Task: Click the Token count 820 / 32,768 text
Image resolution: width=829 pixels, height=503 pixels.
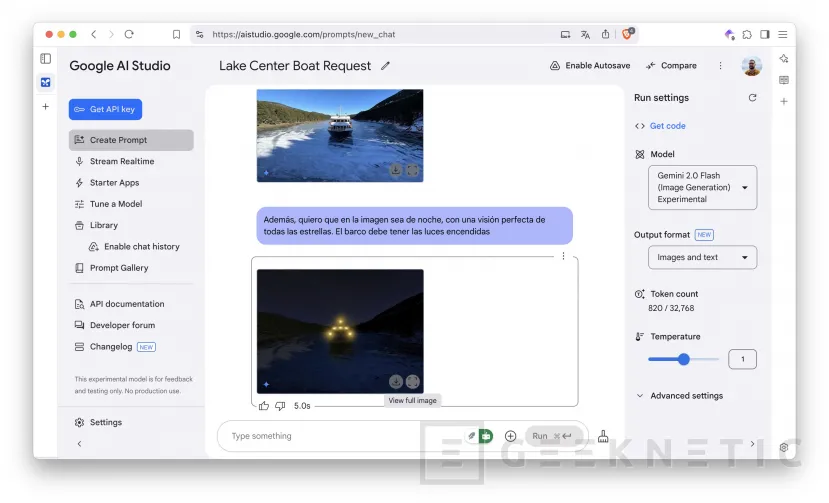Action: [x=671, y=308]
